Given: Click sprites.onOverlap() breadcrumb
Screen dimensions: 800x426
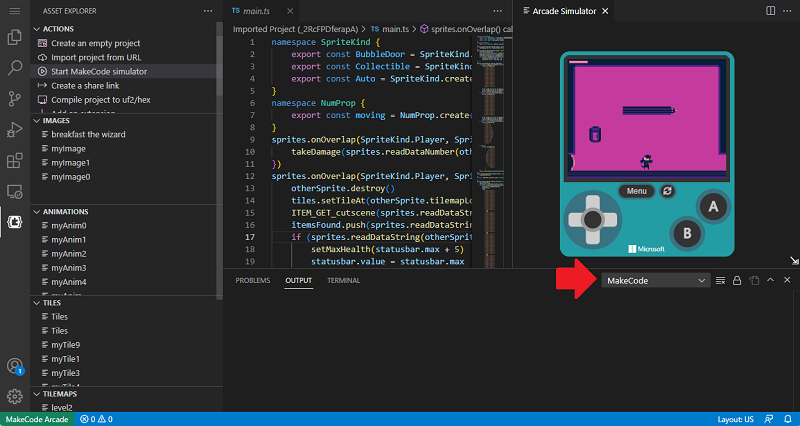Looking at the screenshot, I should (466, 29).
